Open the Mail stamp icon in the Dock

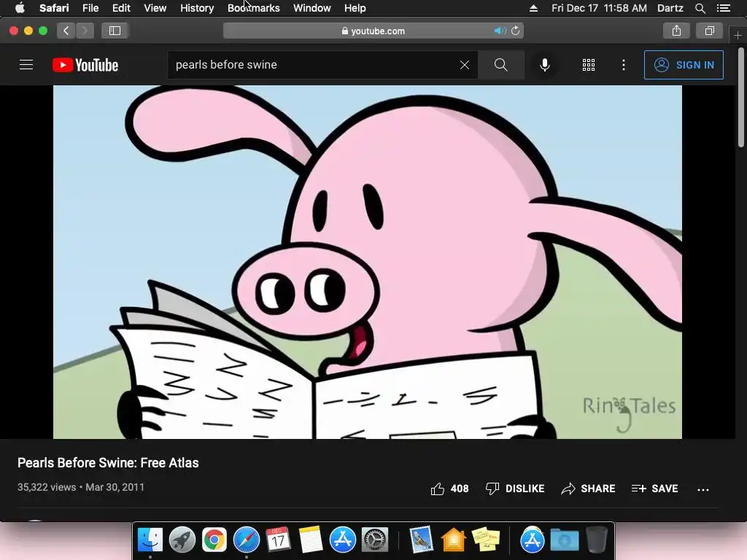(421, 540)
